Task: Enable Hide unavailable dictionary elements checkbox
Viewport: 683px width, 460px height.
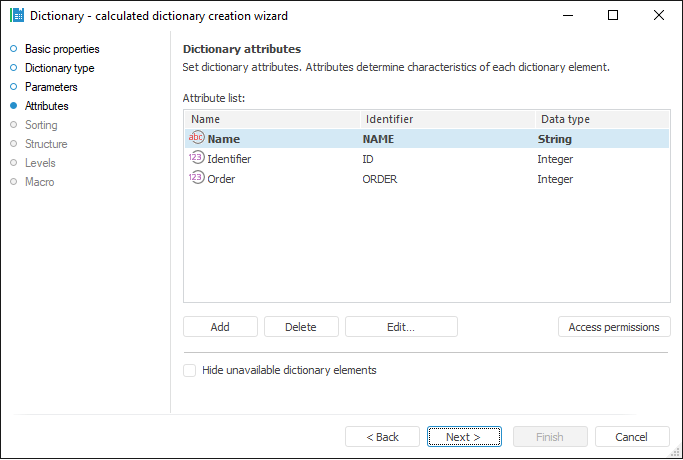Action: point(190,370)
